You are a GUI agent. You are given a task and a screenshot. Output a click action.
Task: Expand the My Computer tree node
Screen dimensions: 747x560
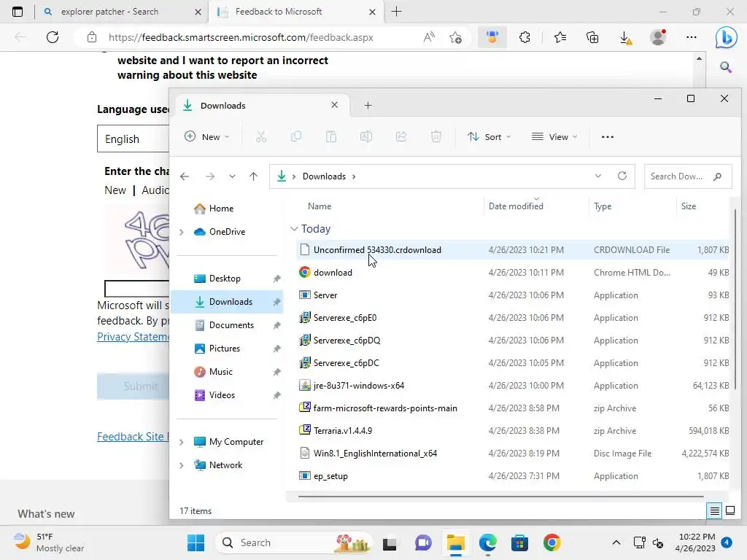pyautogui.click(x=182, y=442)
